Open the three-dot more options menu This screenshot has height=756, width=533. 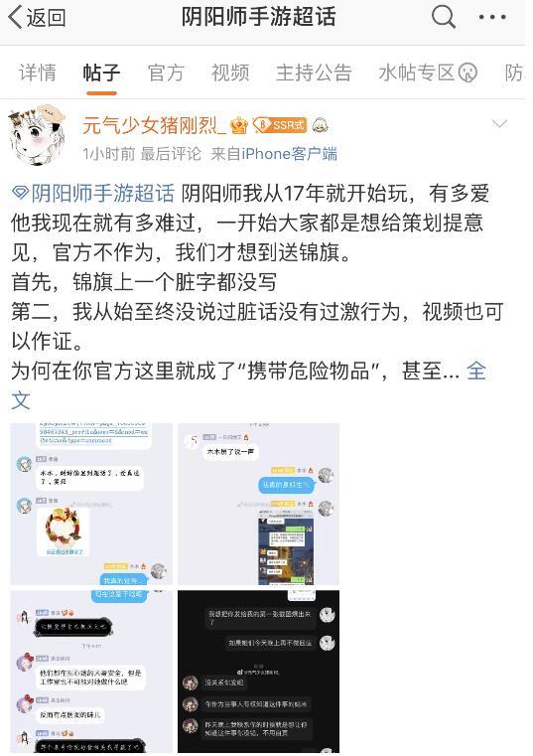point(492,17)
